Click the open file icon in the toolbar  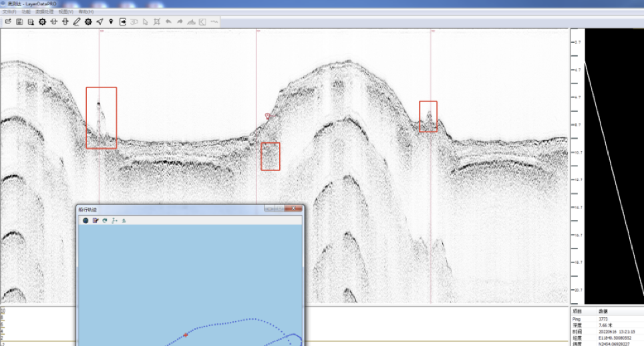(x=8, y=21)
